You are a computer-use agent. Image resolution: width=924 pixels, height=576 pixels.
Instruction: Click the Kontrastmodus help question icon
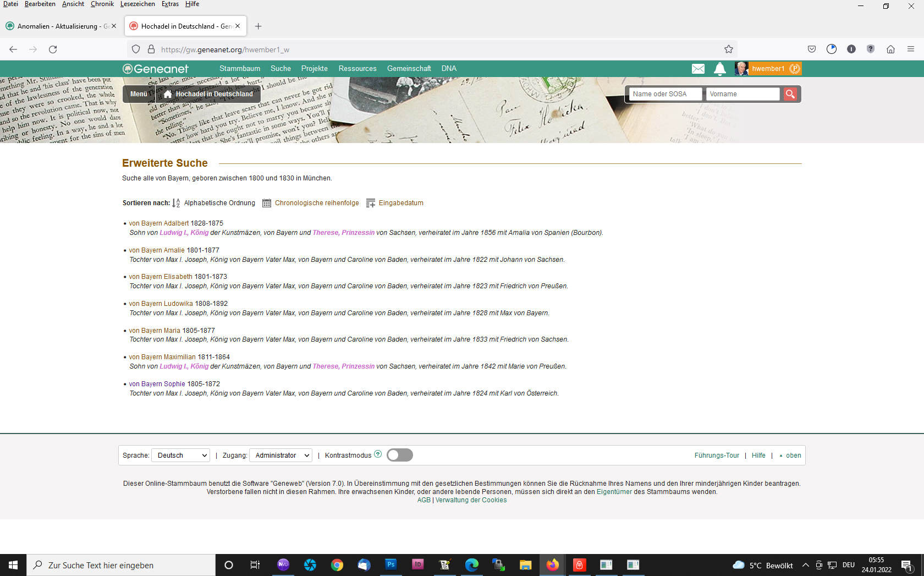[378, 454]
